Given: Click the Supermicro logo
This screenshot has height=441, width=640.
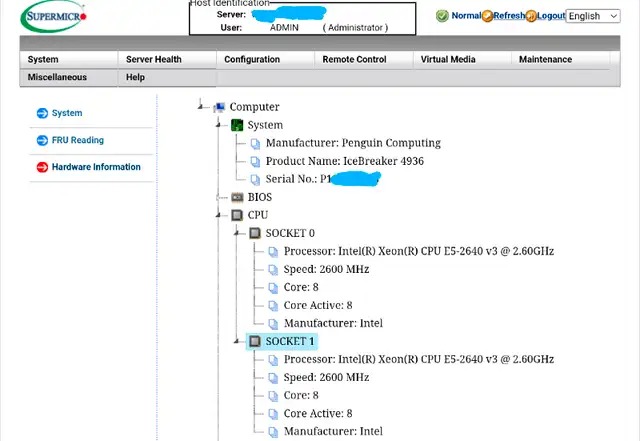Looking at the screenshot, I should (x=53, y=16).
